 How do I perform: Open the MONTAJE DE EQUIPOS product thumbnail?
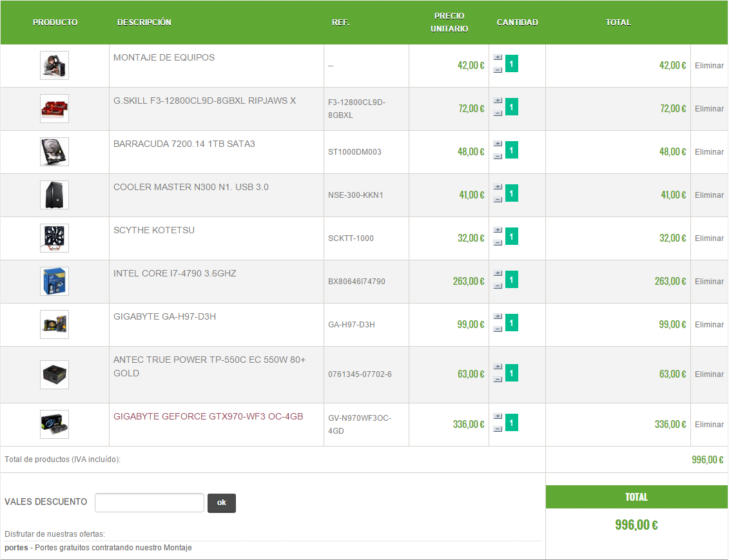[x=54, y=66]
